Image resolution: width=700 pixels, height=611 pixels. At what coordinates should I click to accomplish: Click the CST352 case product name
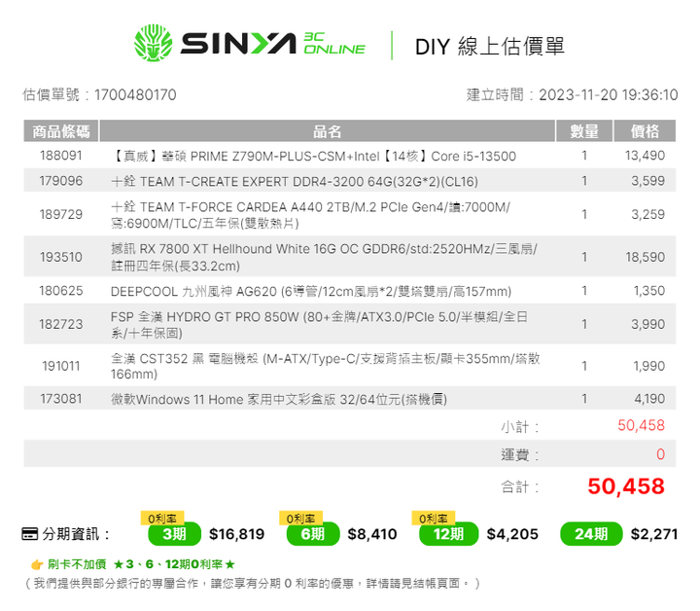326,366
